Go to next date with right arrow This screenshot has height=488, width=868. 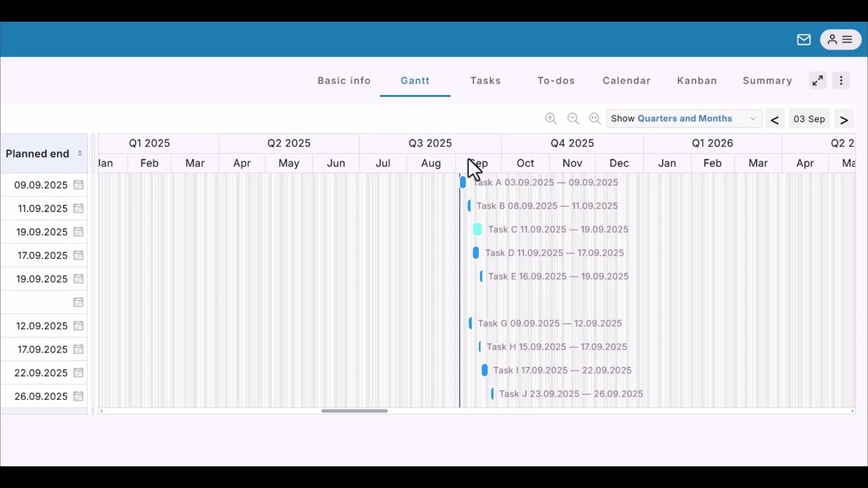pyautogui.click(x=844, y=119)
